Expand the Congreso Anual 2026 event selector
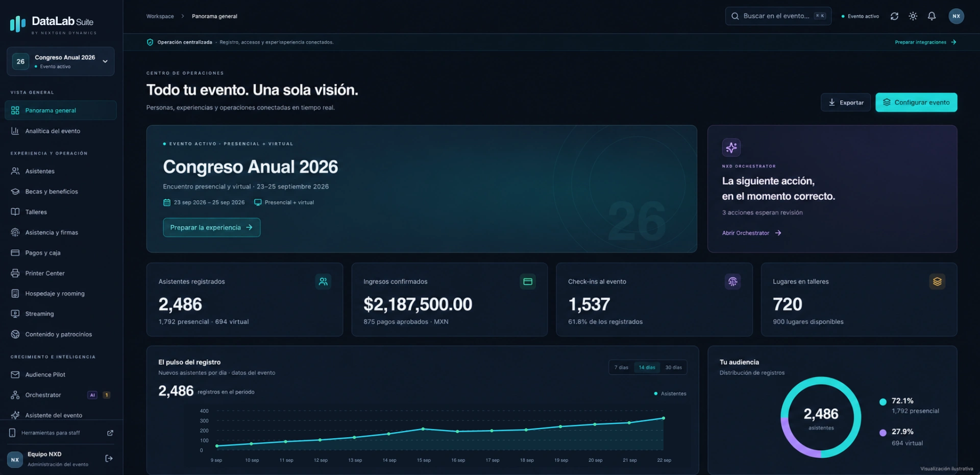Image resolution: width=980 pixels, height=475 pixels. [x=61, y=61]
